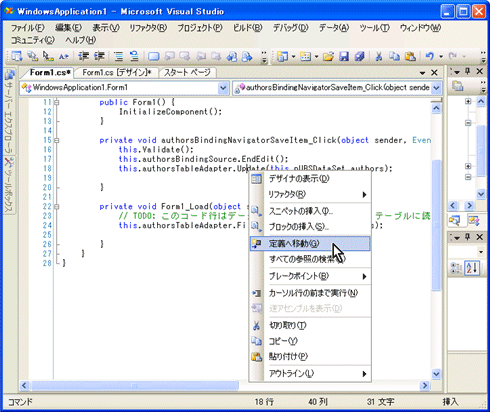The image size is (490, 412).
Task: Click the Decrease Indent toolbar icon
Action: pos(83,56)
